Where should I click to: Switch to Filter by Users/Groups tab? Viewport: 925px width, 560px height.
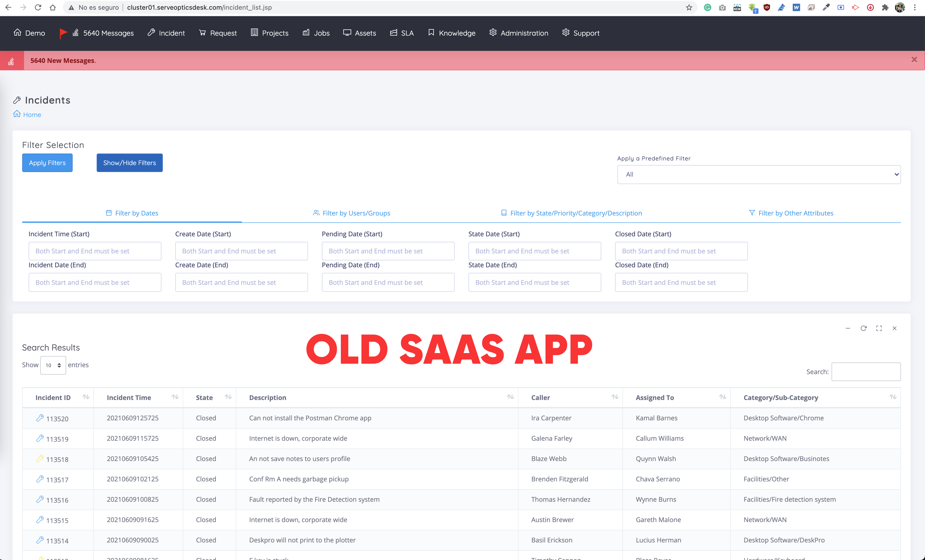coord(352,213)
